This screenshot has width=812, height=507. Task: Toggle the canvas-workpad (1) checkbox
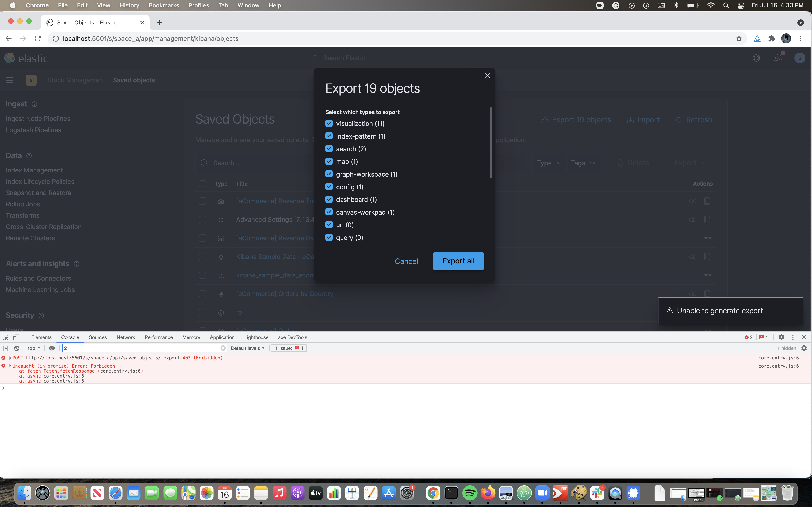(329, 212)
